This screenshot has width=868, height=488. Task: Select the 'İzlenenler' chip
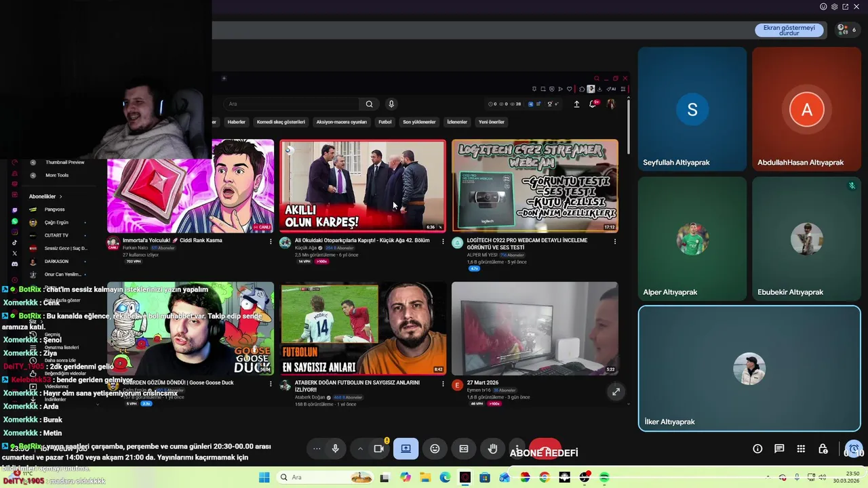457,122
